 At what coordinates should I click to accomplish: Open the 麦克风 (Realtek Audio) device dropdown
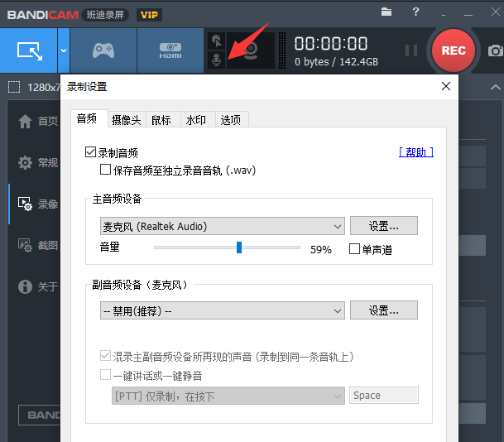coord(222,226)
